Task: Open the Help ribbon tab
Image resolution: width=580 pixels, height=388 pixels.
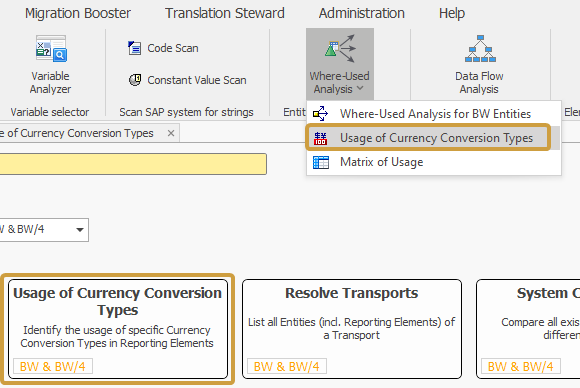Action: point(452,13)
